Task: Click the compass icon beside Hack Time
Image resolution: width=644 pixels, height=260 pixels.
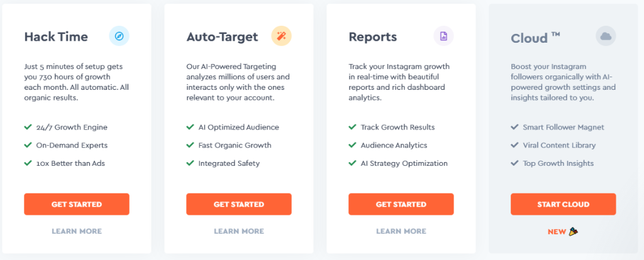Action: (119, 36)
